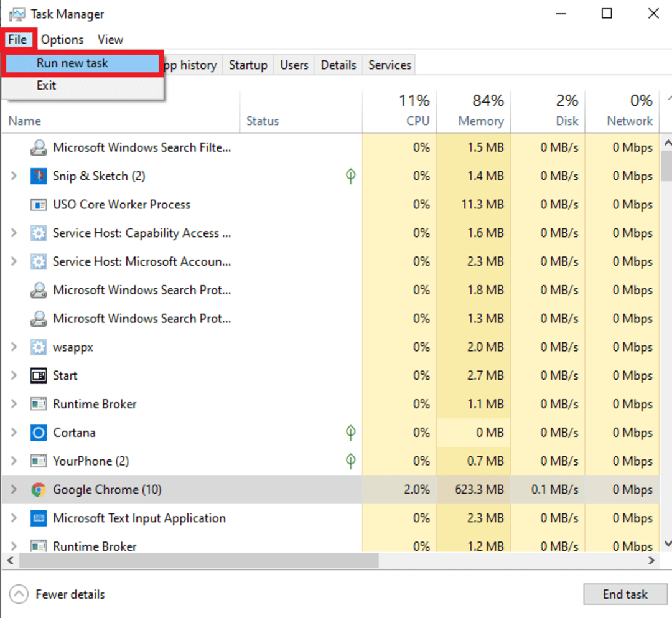
Task: Click the scroll right arrow
Action: pos(651,561)
